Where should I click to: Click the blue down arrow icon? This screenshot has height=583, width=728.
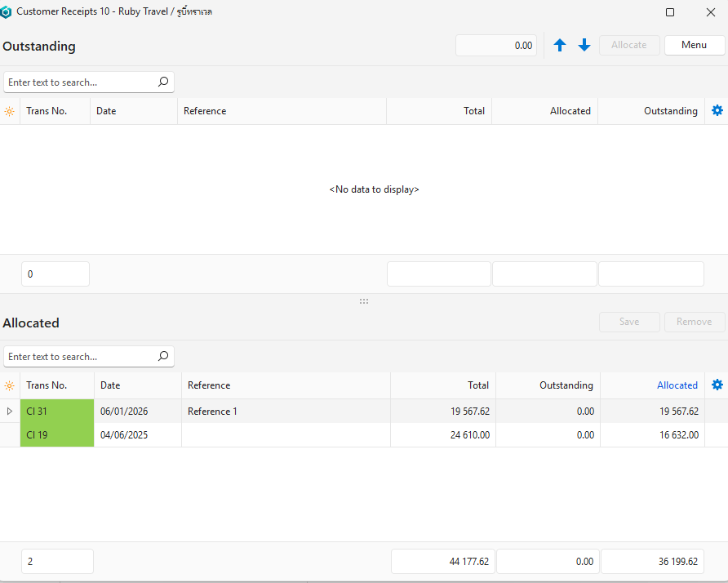pyautogui.click(x=584, y=46)
